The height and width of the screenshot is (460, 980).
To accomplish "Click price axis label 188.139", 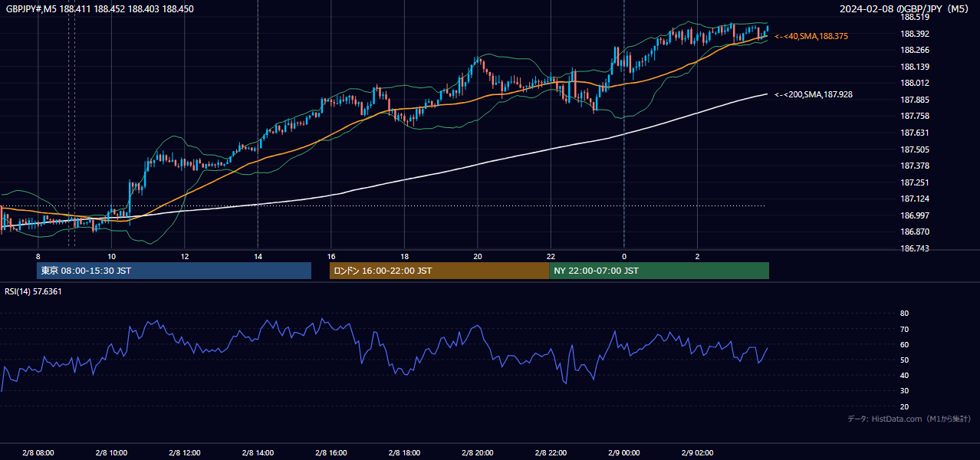I will [x=914, y=67].
